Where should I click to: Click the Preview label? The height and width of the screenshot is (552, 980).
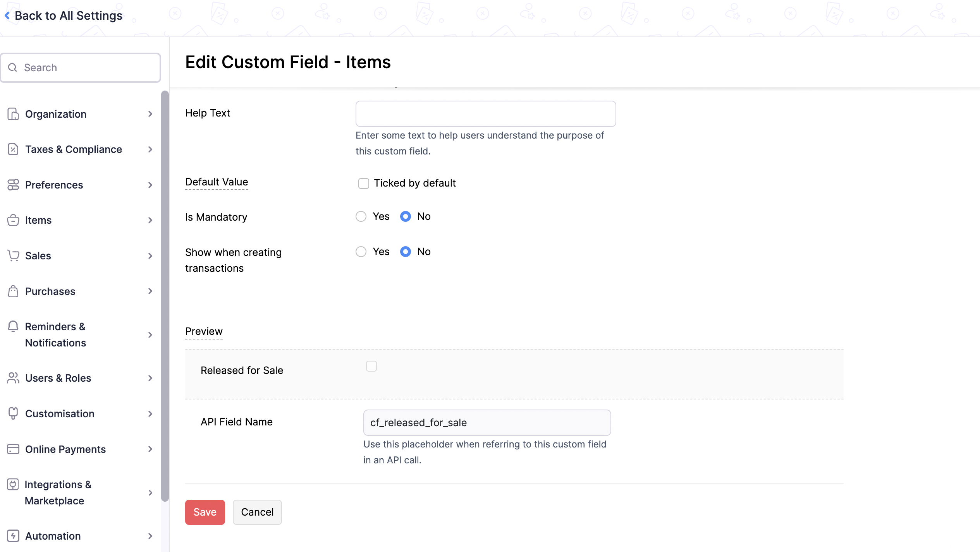[204, 331]
